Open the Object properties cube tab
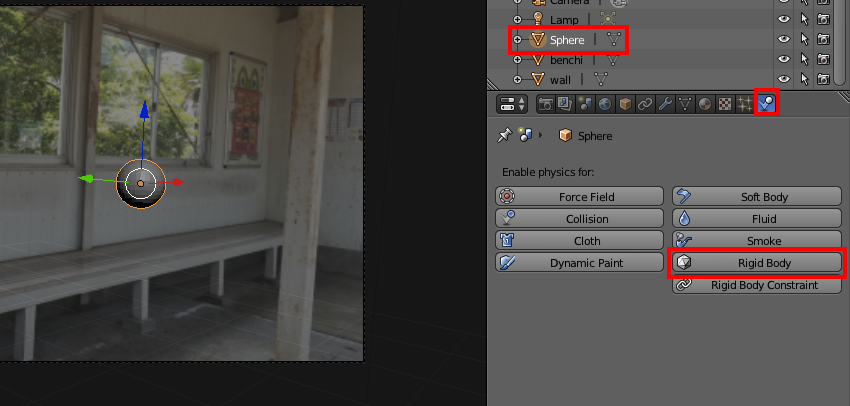The image size is (850, 406). click(x=625, y=104)
